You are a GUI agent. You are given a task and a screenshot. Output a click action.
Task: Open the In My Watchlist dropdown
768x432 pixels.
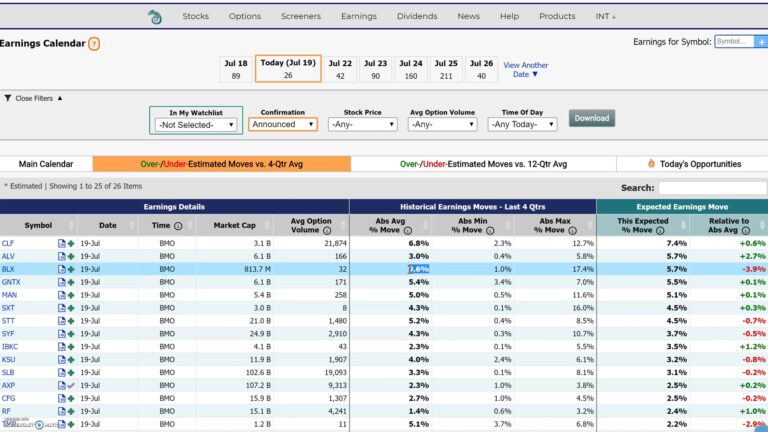pos(196,125)
